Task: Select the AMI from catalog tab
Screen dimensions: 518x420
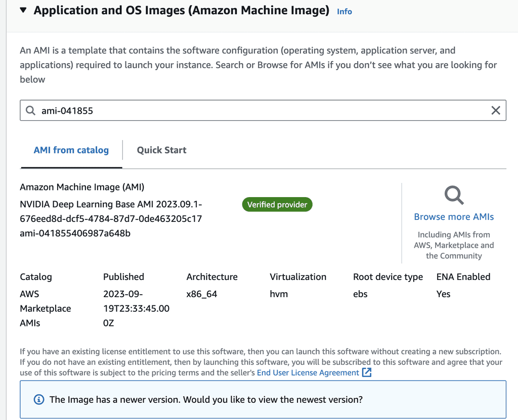Action: point(71,150)
